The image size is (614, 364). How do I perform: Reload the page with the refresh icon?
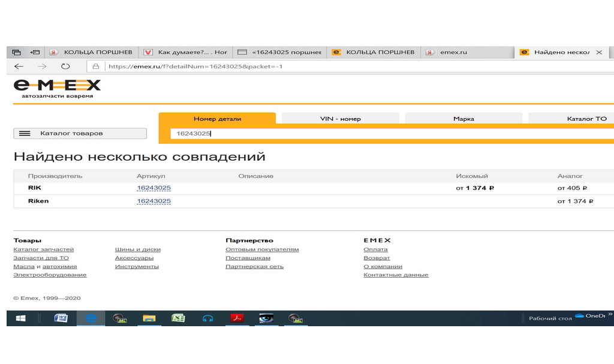[x=65, y=66]
